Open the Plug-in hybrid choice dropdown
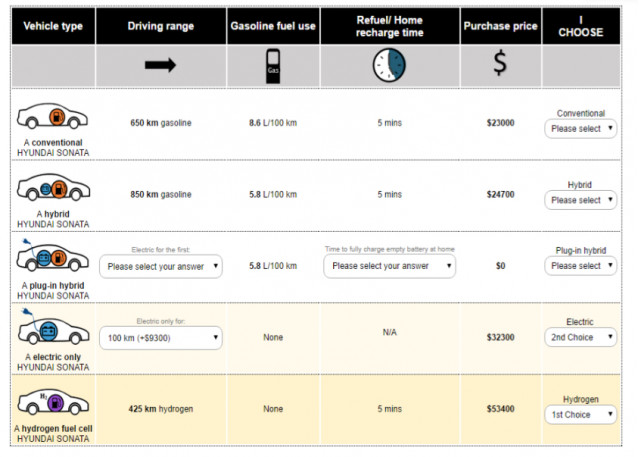Viewport: 640px width, 457px height. 580,266
